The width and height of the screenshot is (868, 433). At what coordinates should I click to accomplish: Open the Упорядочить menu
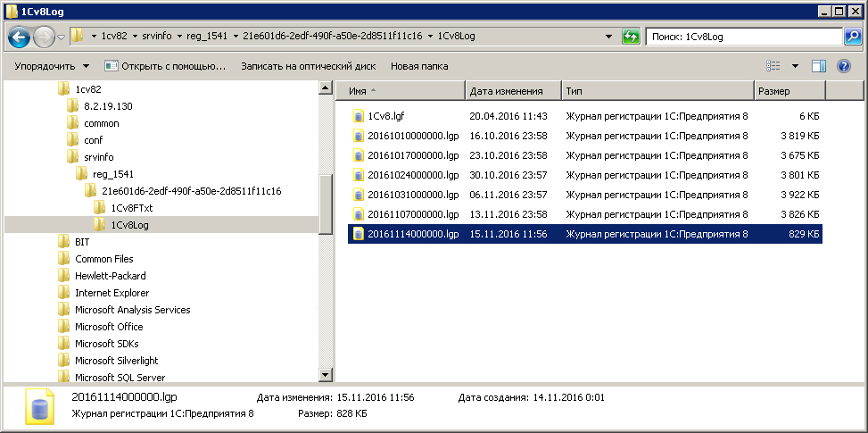click(52, 66)
